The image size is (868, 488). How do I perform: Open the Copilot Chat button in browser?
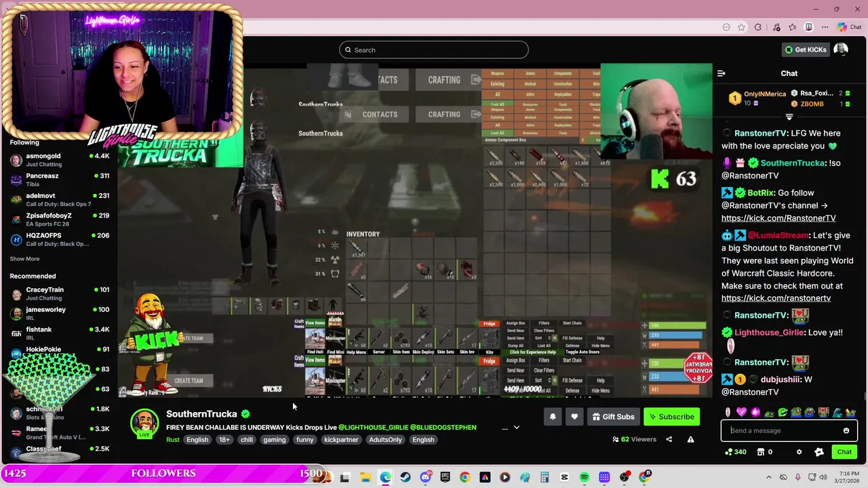coord(850,27)
